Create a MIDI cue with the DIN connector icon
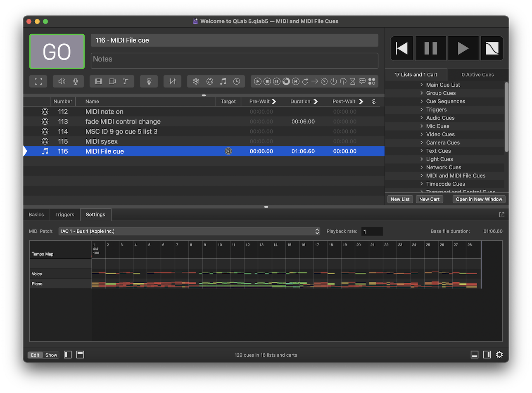The width and height of the screenshot is (532, 393). click(x=210, y=81)
